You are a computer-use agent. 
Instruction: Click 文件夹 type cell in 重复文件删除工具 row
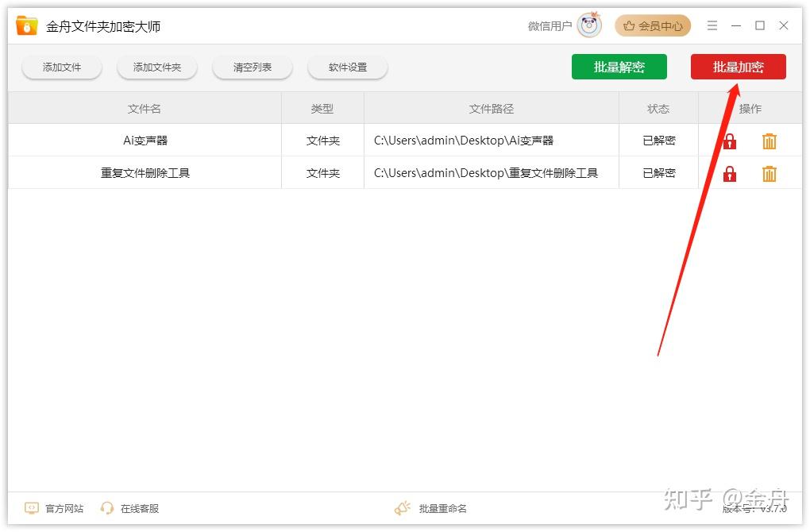[x=323, y=173]
